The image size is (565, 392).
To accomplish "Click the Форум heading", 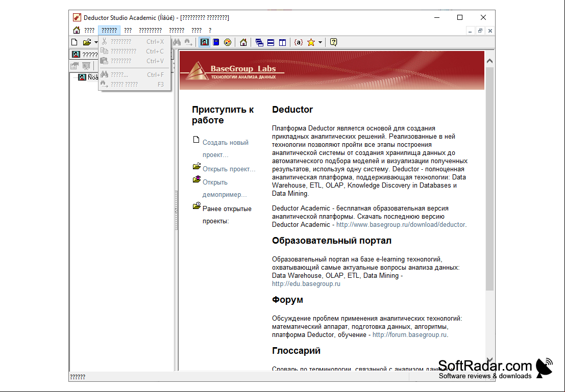I will pos(287,300).
